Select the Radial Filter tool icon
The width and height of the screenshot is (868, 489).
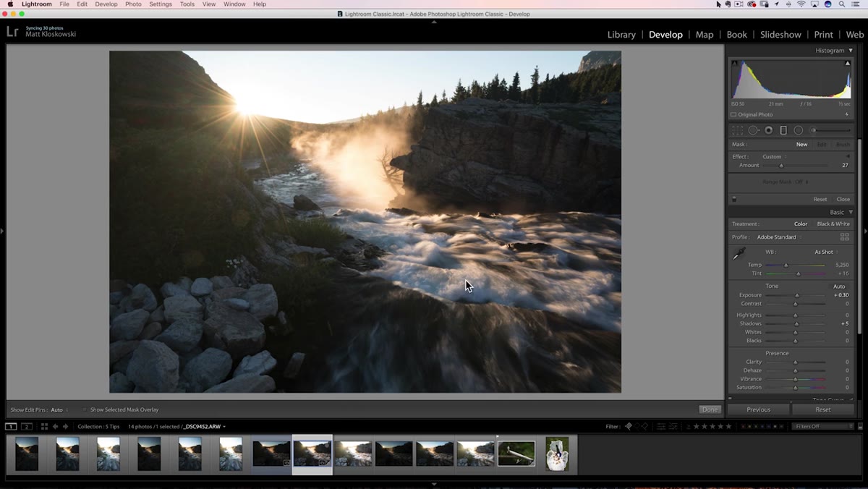tap(799, 130)
